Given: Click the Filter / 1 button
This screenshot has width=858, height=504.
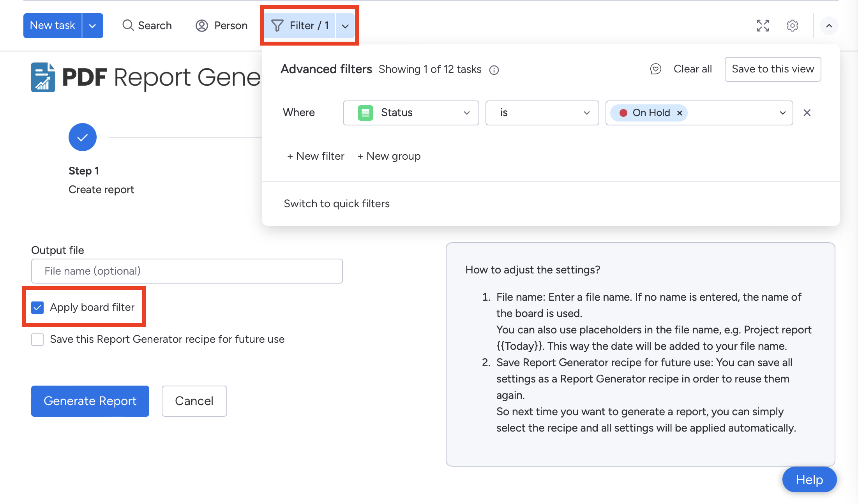Looking at the screenshot, I should pyautogui.click(x=300, y=26).
